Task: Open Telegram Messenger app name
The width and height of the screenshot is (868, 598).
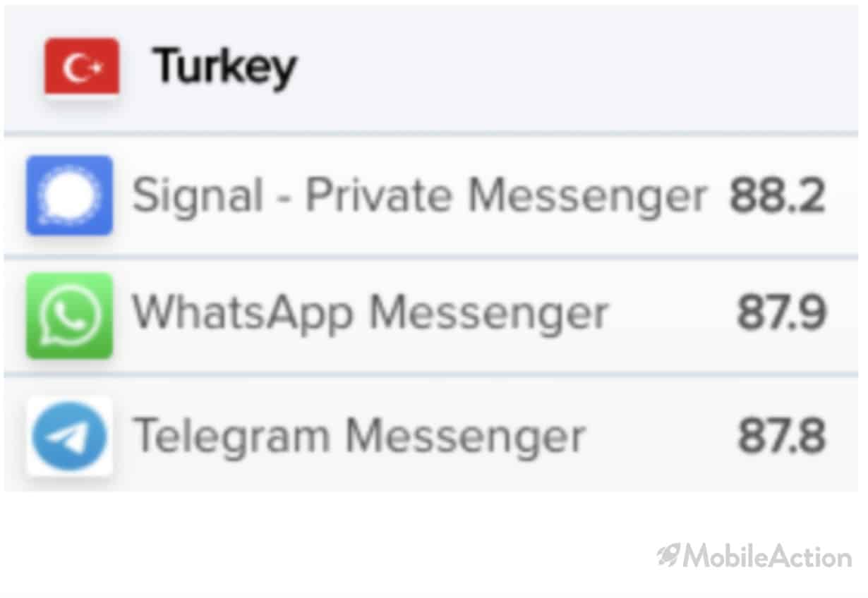Action: pos(359,436)
